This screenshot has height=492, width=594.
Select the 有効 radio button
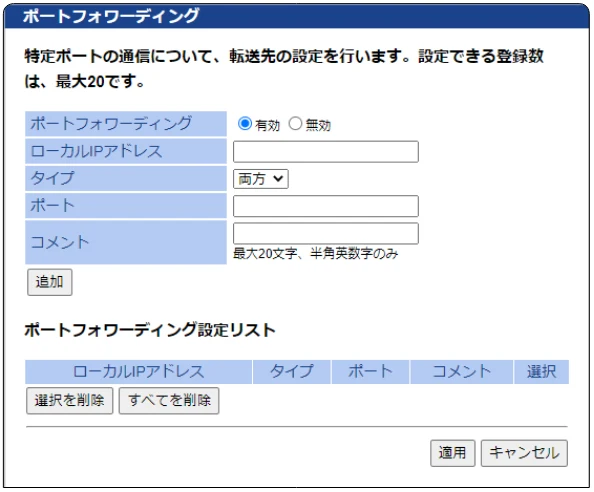[245, 123]
